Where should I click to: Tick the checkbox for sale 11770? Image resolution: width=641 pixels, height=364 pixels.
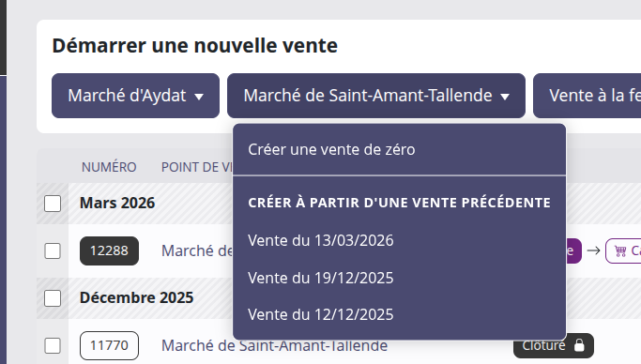[53, 345]
